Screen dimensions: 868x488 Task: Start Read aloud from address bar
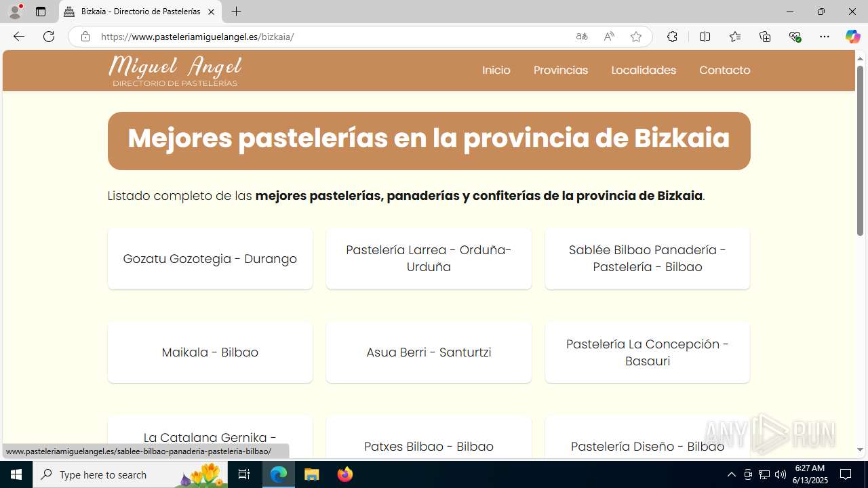click(x=609, y=37)
